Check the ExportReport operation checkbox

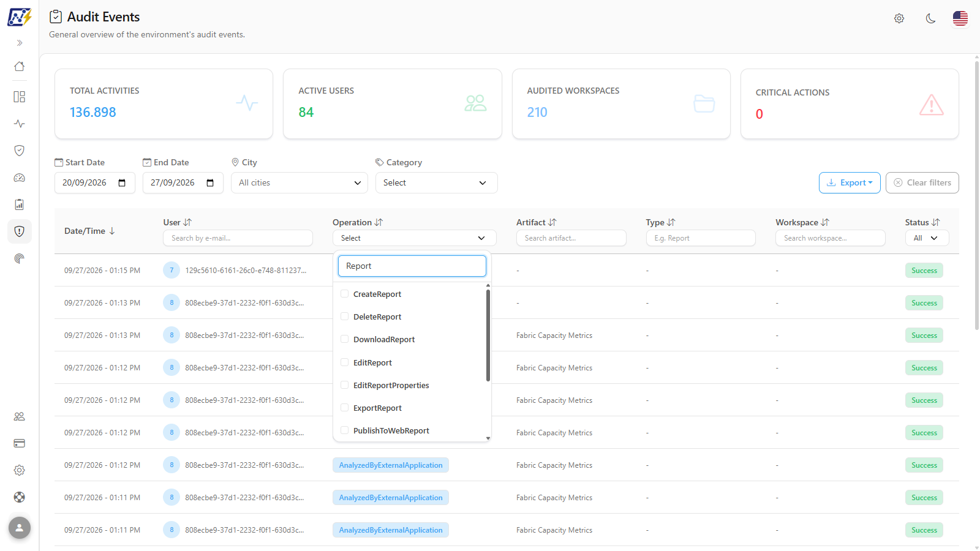344,408
